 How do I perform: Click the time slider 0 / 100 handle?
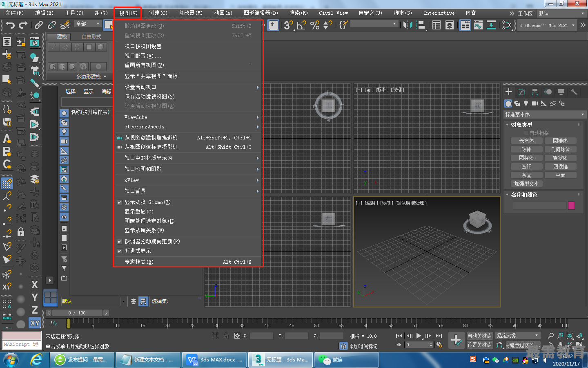coord(78,313)
